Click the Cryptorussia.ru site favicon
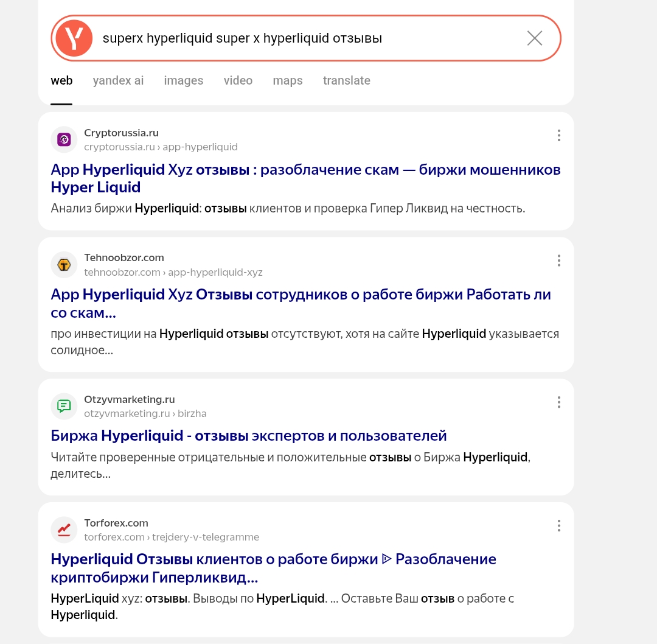The image size is (657, 644). [64, 140]
